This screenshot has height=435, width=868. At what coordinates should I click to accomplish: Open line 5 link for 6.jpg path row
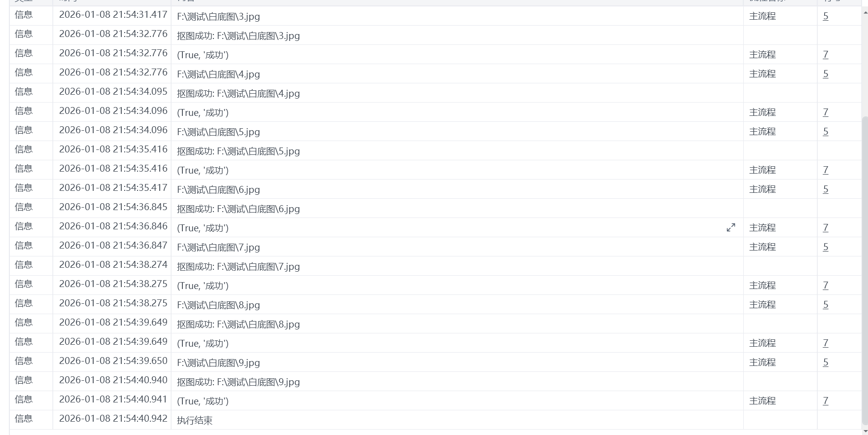826,189
